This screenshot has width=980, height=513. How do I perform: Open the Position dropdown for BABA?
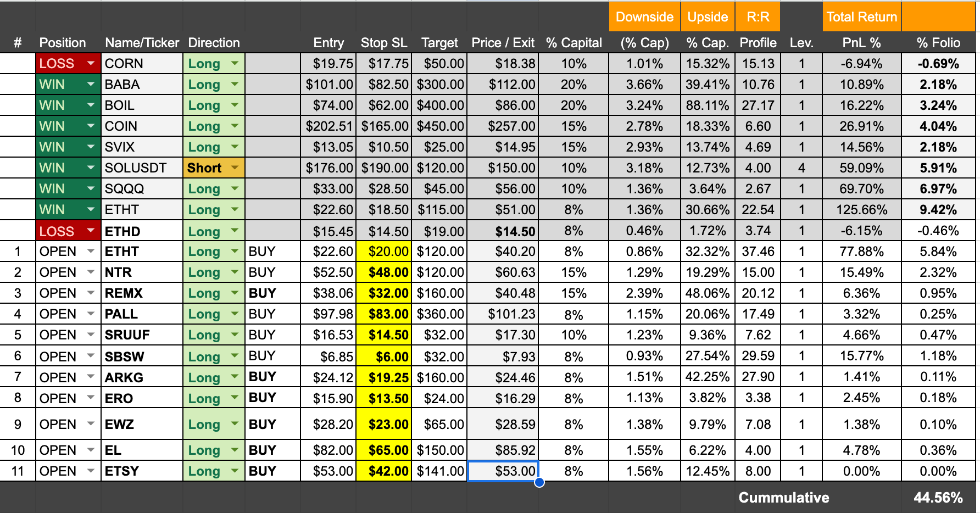[91, 84]
